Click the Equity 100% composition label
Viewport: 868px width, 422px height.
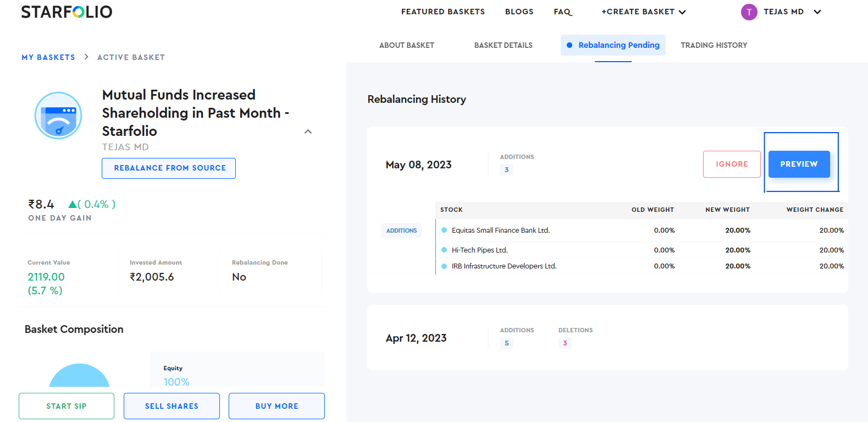[176, 376]
